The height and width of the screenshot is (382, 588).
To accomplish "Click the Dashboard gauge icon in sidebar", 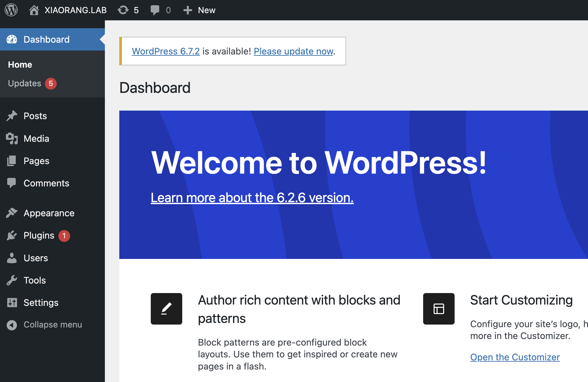I will click(x=12, y=39).
